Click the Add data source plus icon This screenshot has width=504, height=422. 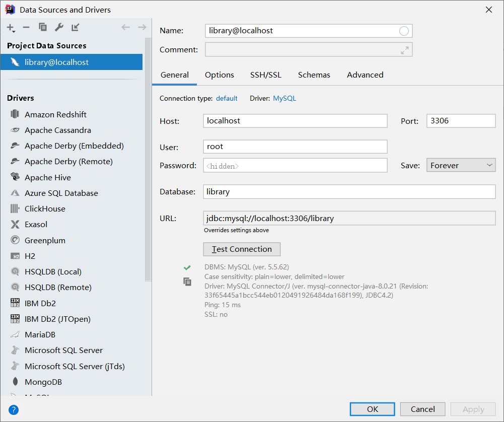pyautogui.click(x=11, y=28)
